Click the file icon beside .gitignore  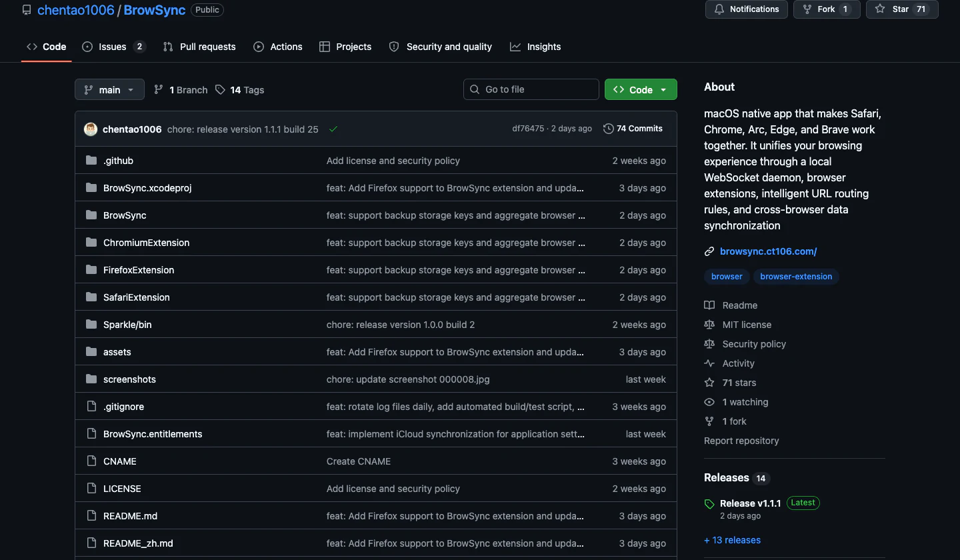pyautogui.click(x=91, y=407)
